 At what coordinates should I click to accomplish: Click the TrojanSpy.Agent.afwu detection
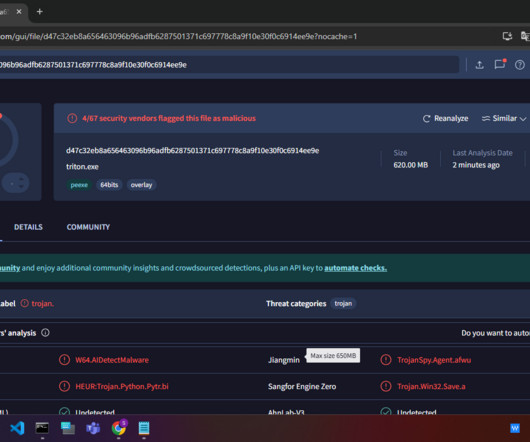click(x=434, y=360)
